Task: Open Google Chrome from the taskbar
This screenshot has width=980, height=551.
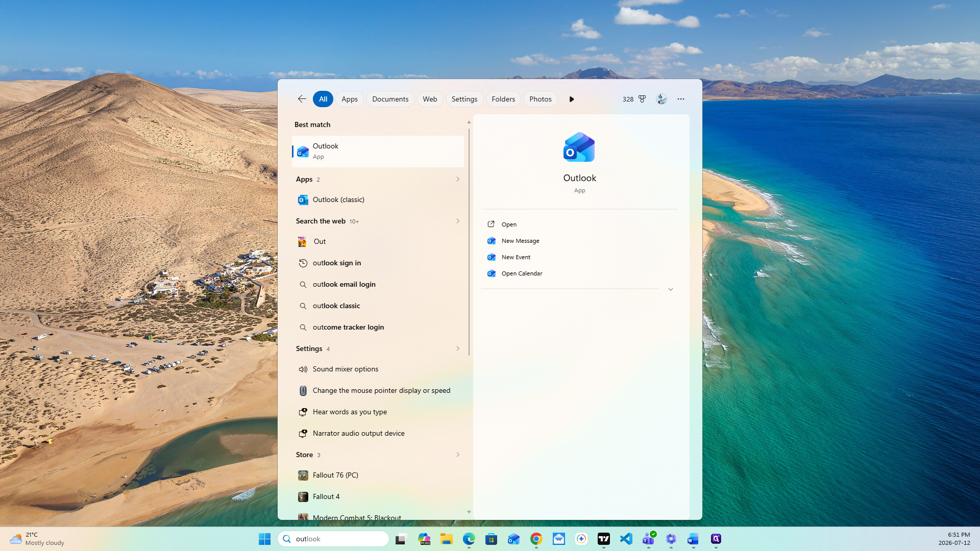Action: (x=536, y=539)
